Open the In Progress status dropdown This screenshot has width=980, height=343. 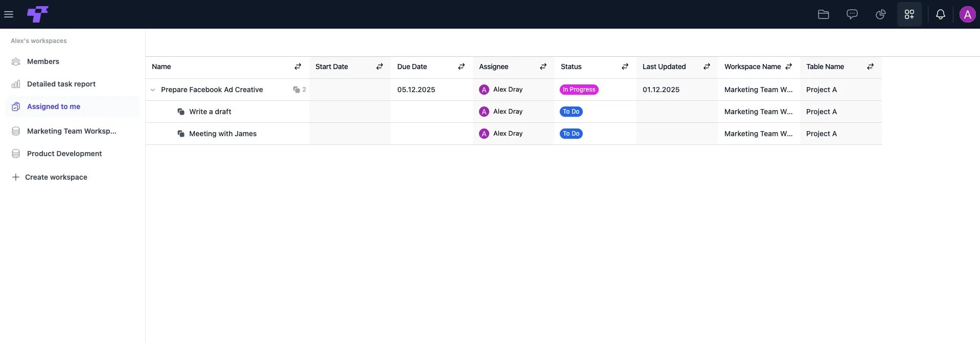point(579,90)
